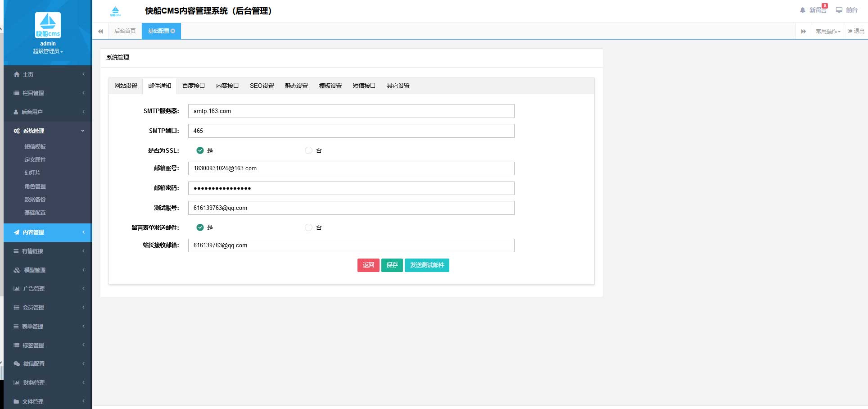This screenshot has height=409, width=868.
Task: Click the 新留言 notification bell icon
Action: pos(802,10)
